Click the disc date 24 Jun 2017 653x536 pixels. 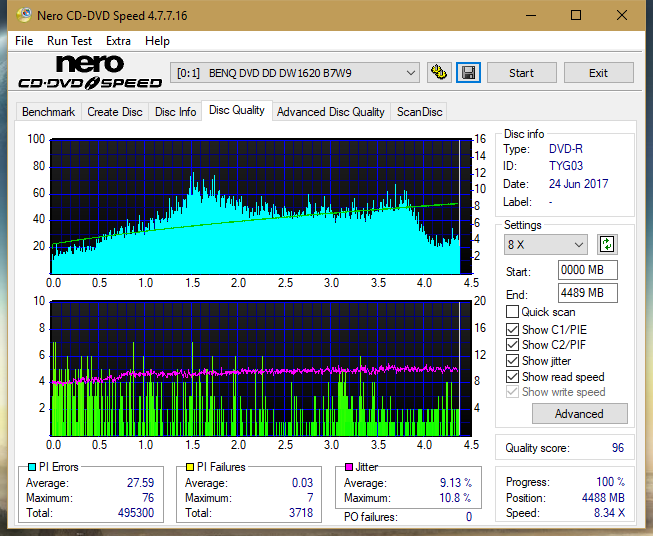point(578,184)
